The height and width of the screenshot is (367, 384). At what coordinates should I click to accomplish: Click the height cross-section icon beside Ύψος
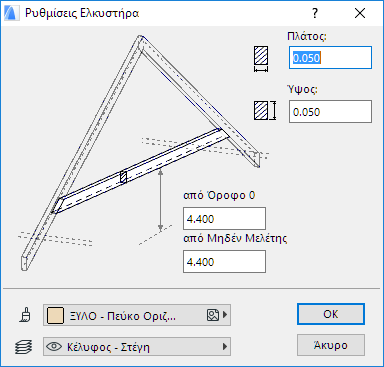[x=265, y=111]
